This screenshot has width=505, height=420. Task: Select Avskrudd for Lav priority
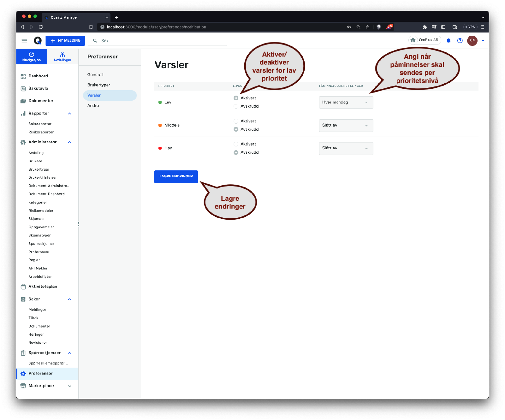[236, 106]
